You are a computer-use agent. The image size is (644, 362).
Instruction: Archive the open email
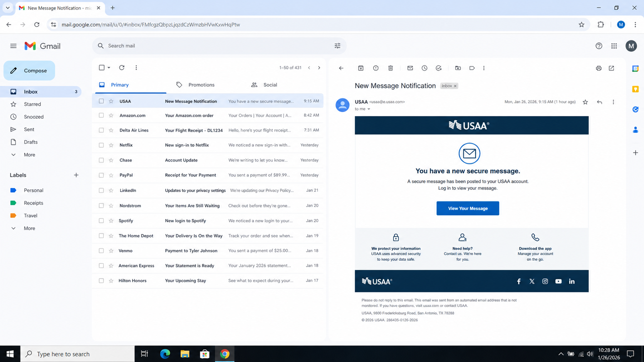coord(361,68)
